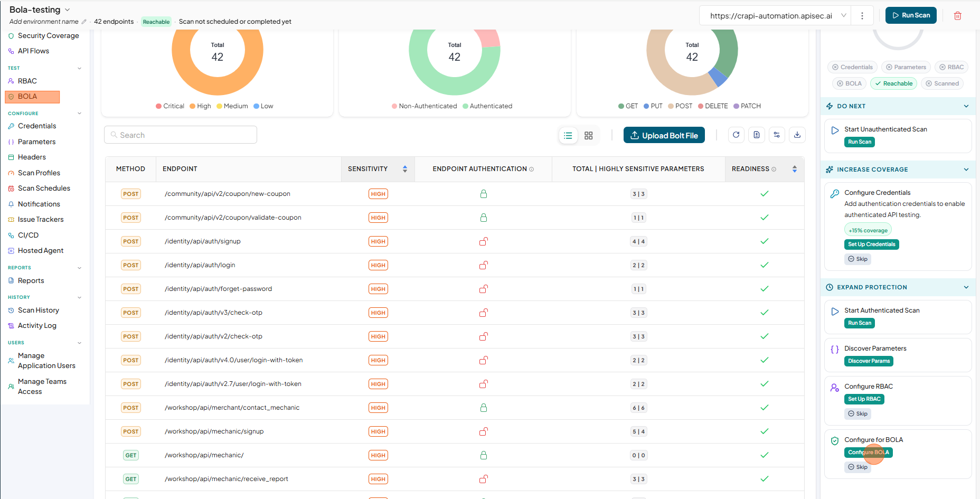Click the open lock icon for signup endpoint
The width and height of the screenshot is (980, 499).
(483, 241)
